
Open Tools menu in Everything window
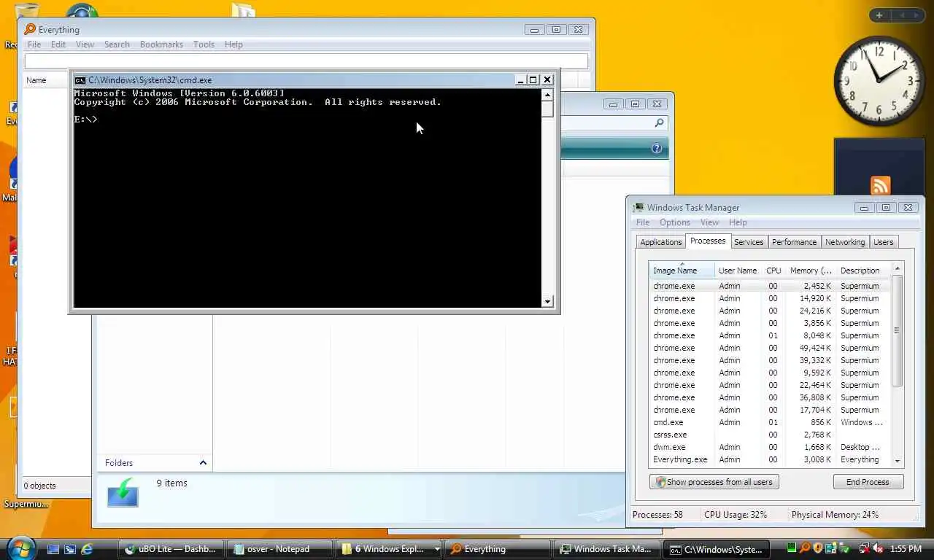pos(204,44)
